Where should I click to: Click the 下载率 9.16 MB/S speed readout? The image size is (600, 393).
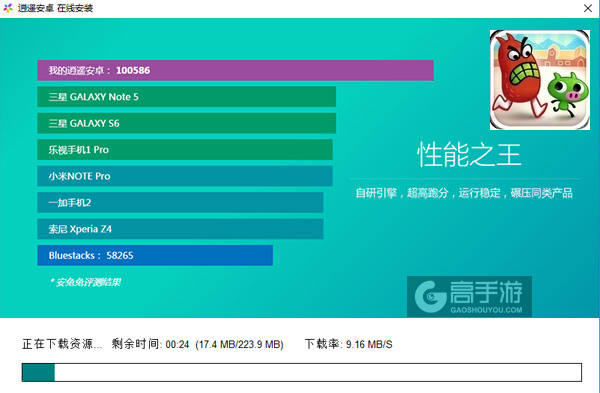[x=348, y=344]
